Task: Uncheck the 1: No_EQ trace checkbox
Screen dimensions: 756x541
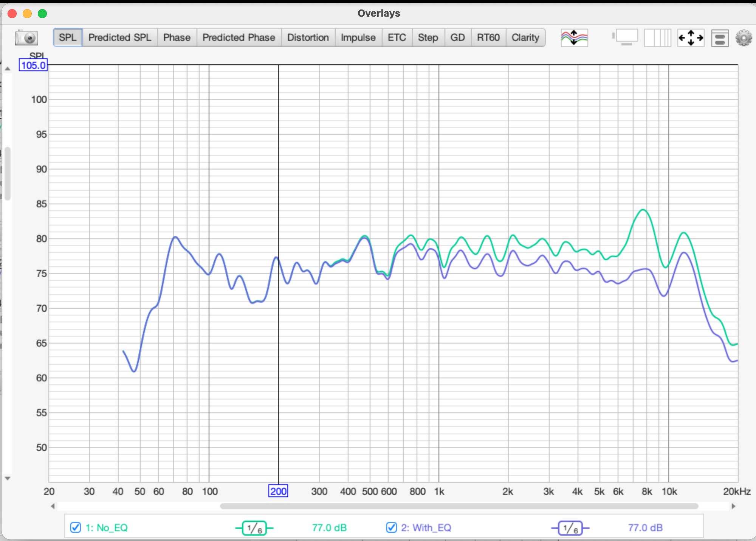Action: point(76,527)
